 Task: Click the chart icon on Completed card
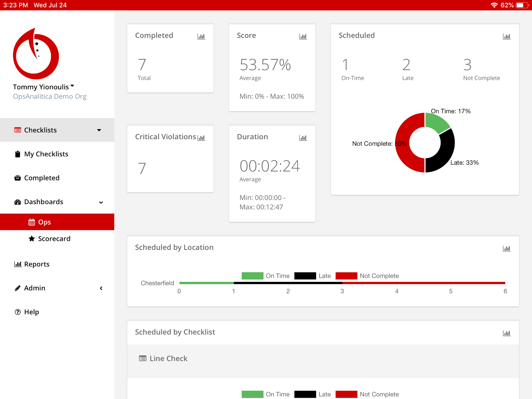tap(201, 37)
